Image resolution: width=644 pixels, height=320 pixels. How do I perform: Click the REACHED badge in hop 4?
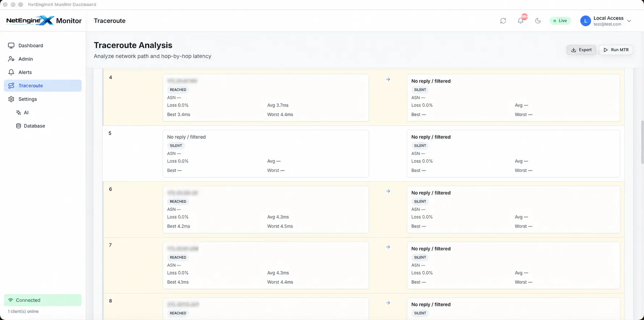coord(178,90)
